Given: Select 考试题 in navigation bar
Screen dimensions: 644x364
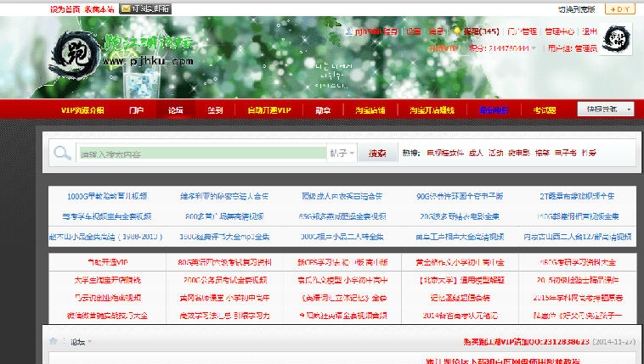Looking at the screenshot, I should pos(545,110).
